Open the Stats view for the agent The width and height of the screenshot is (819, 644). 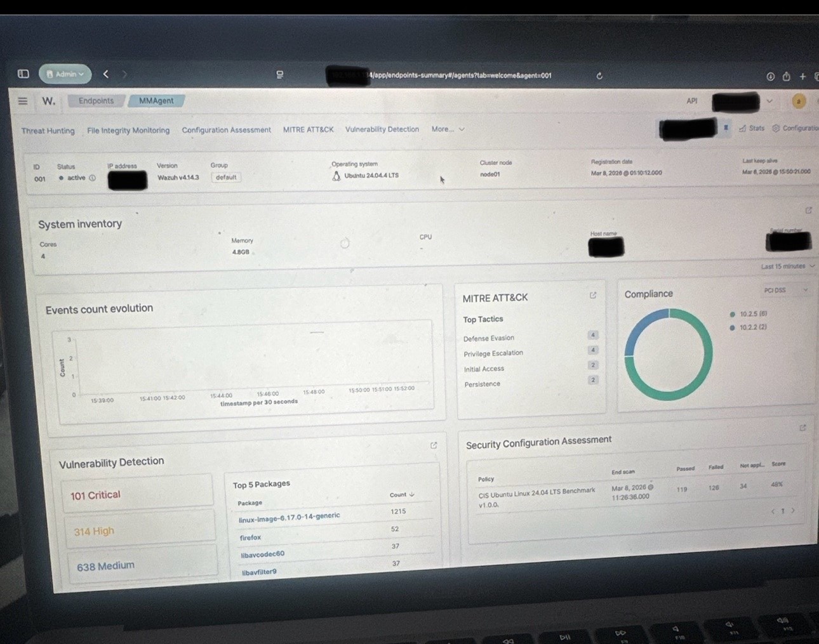[752, 128]
